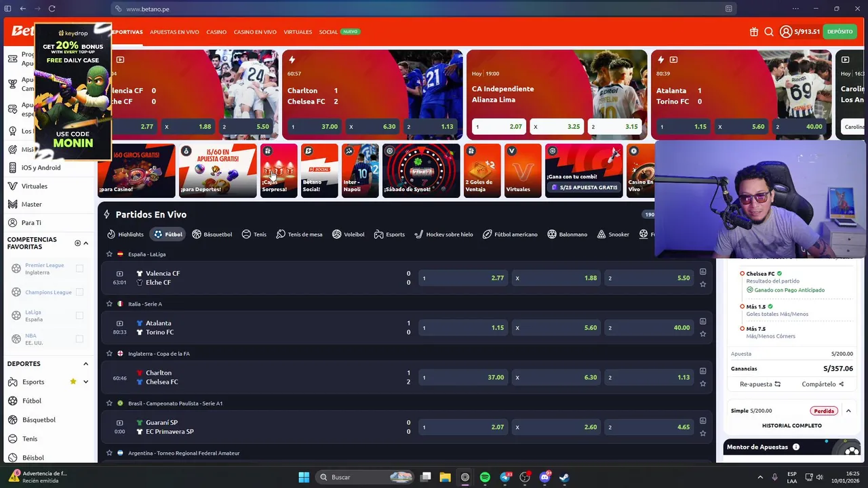
Task: Add a favorite competition with plus icon
Action: pos(77,243)
